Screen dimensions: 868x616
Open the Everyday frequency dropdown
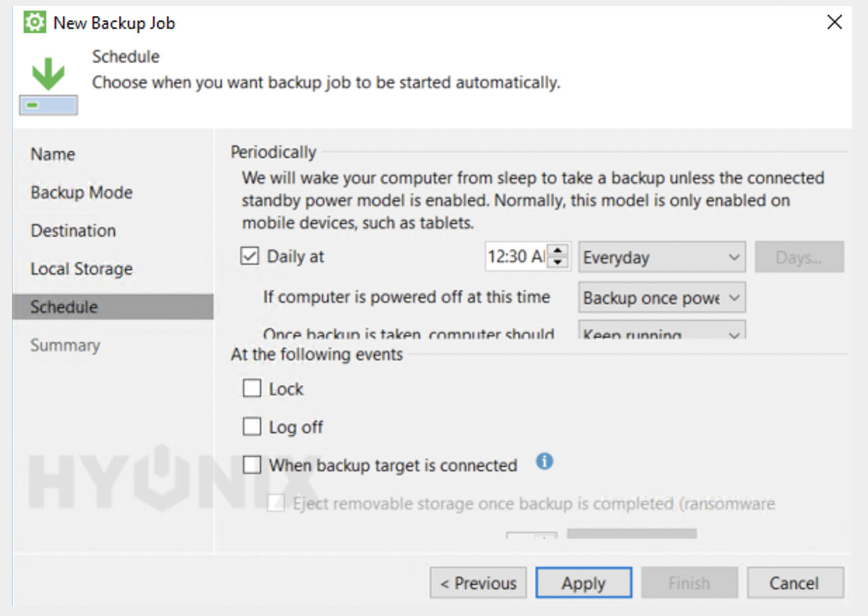pos(661,257)
